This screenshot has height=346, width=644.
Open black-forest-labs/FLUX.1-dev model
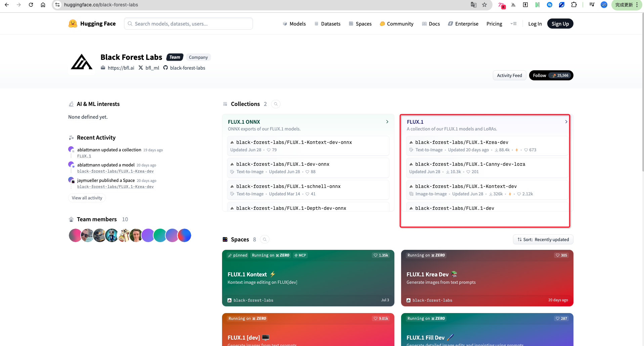pos(487,207)
